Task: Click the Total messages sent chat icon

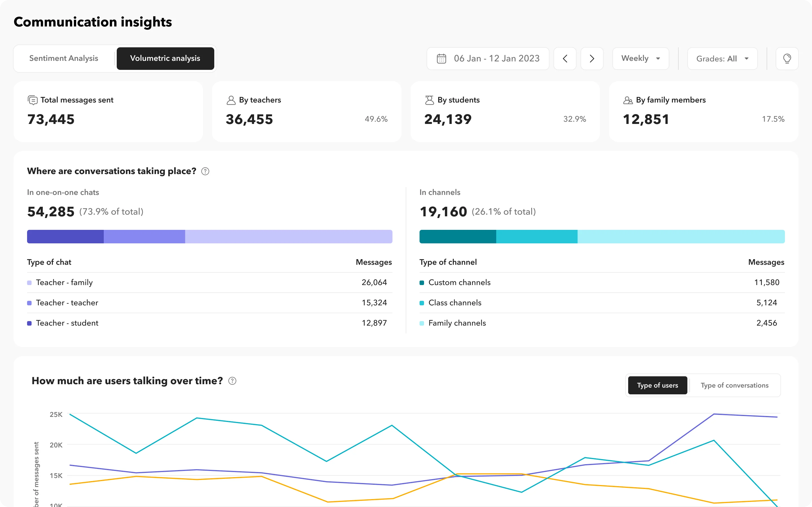Action: click(32, 100)
